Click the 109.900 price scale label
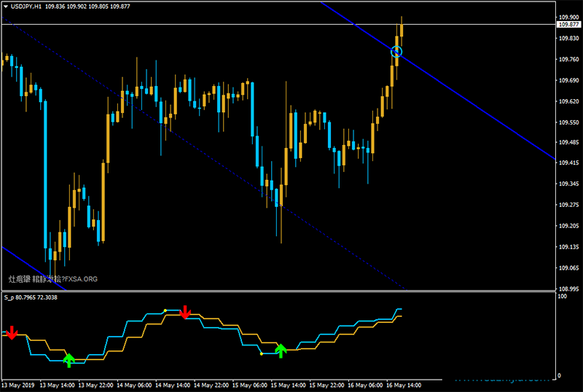 568,17
